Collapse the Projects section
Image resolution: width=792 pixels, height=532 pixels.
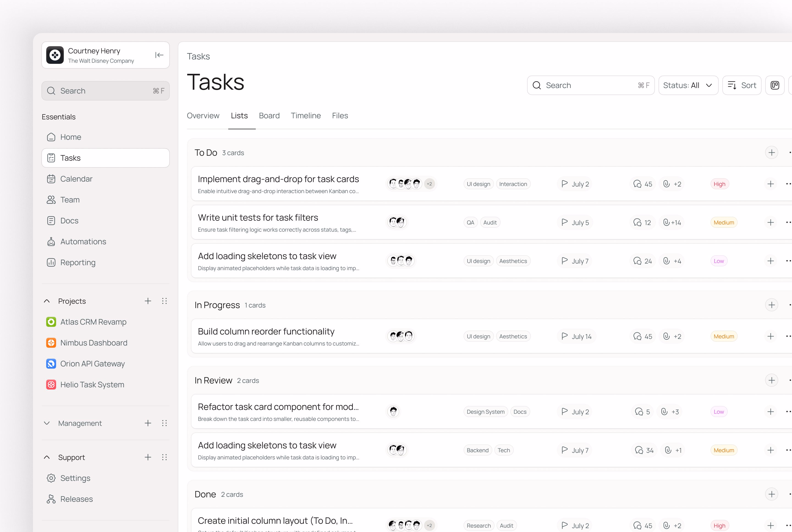[x=47, y=301]
